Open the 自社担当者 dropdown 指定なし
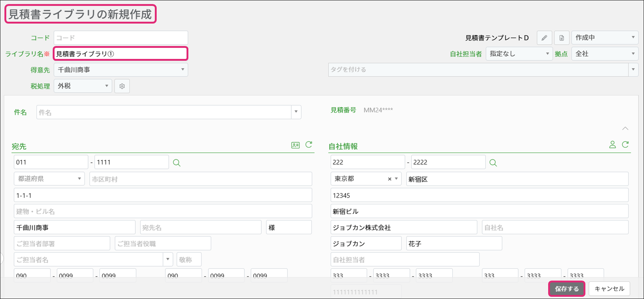This screenshot has width=644, height=299. click(x=519, y=54)
